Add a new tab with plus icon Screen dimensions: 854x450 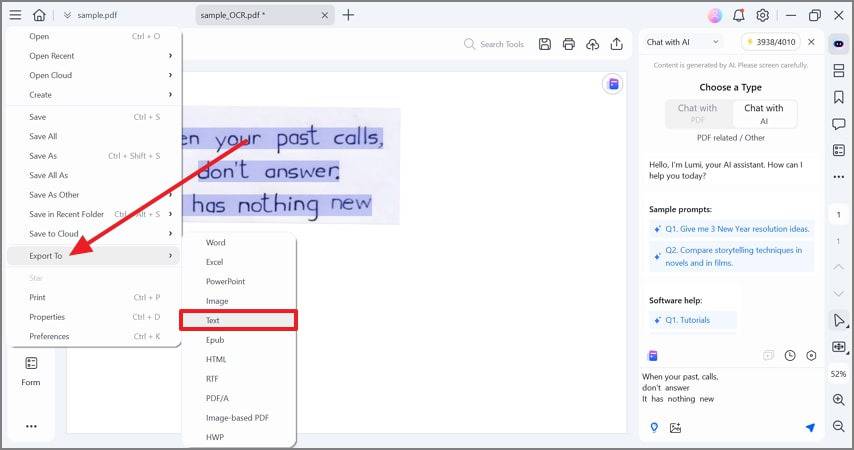[x=348, y=15]
